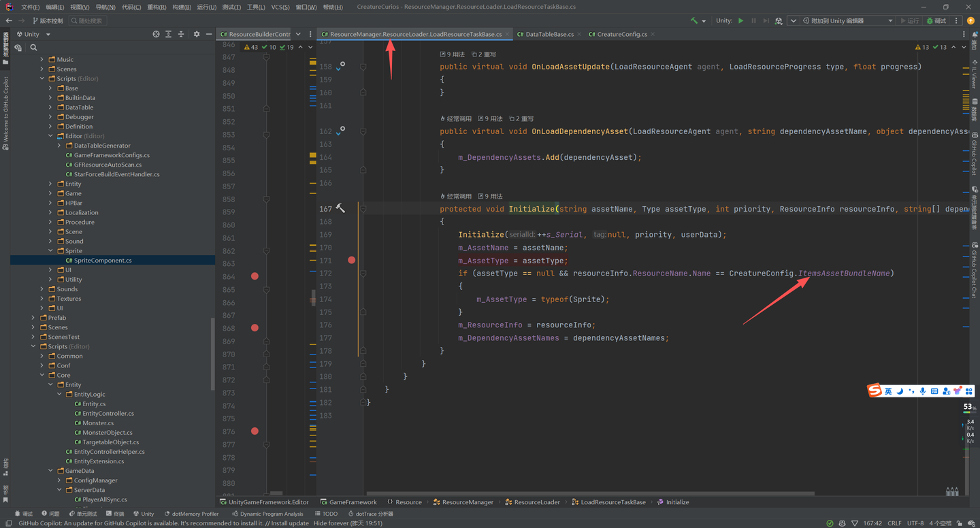This screenshot has height=528, width=980.
Task: Click Install update link in status bar
Action: pos(290,523)
